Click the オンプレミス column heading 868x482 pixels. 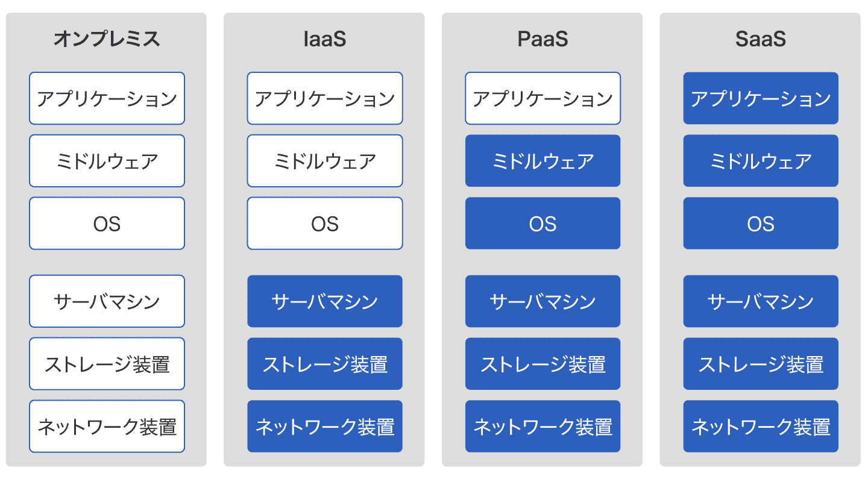(x=107, y=39)
